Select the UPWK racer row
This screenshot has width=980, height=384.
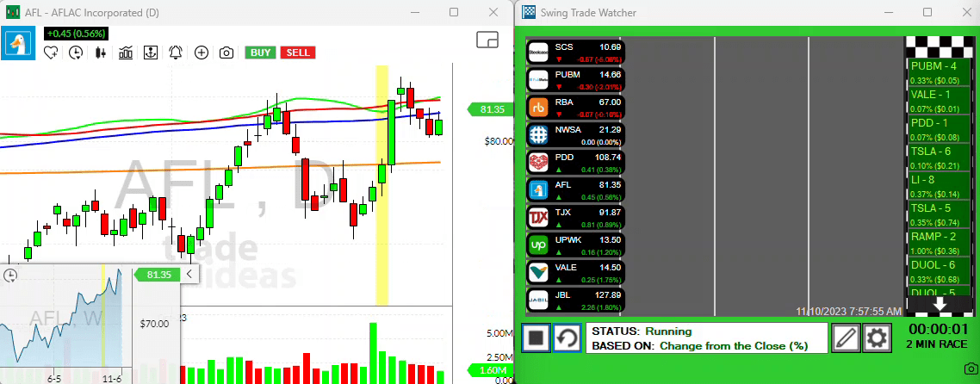575,245
